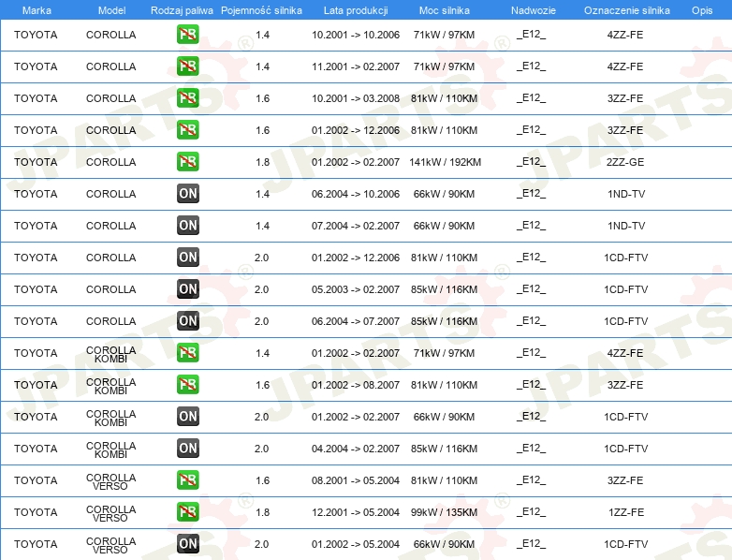732x560 pixels.
Task: Click the petrol icon in the 1ZZ-FE row
Action: pyautogui.click(x=187, y=512)
